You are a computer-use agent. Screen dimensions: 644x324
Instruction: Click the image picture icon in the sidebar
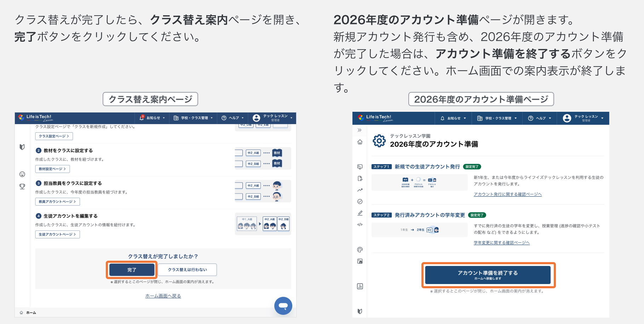[x=360, y=261]
